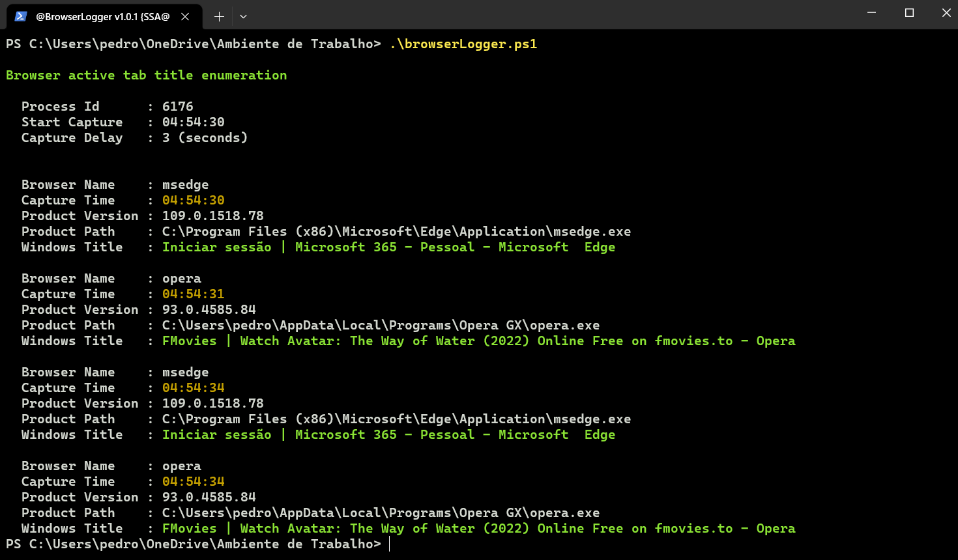
Task: Click the last 'Iniciar sessão | Microsoft 365' title
Action: (x=389, y=435)
